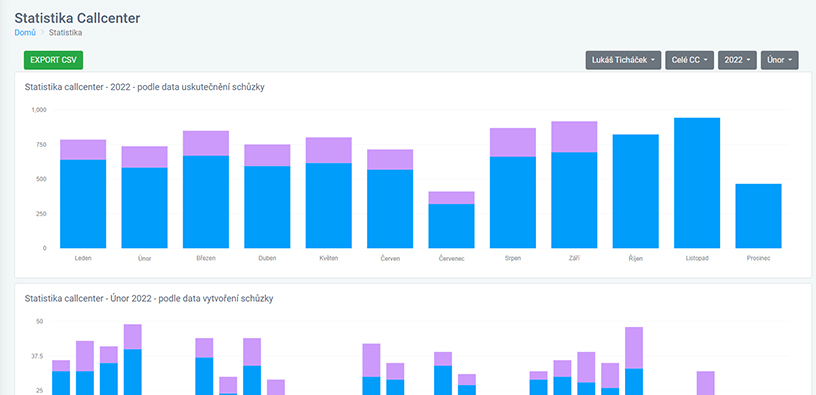Click the purple segment of Září bar
The image size is (816, 395).
[574, 136]
